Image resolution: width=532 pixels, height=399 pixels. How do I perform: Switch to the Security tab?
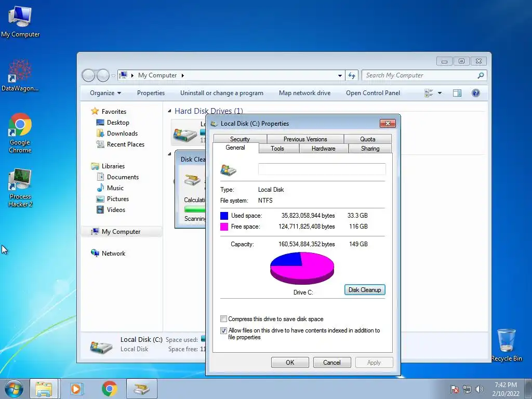pyautogui.click(x=240, y=139)
